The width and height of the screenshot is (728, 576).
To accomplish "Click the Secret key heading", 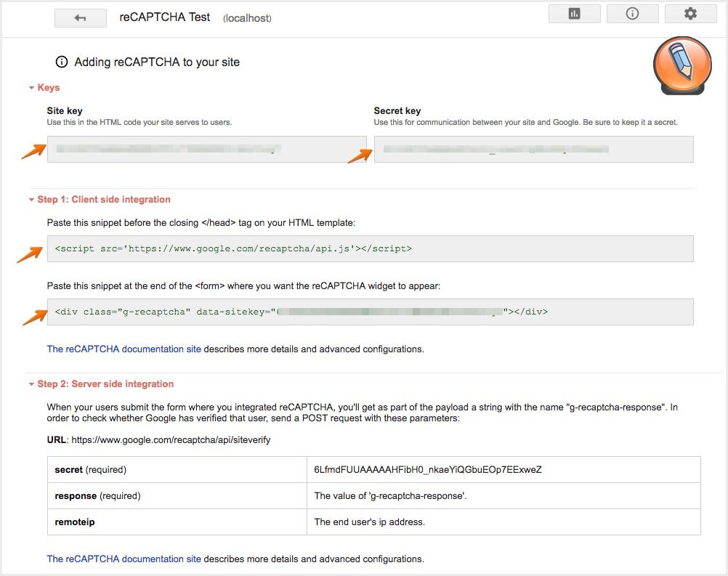I will (x=397, y=111).
